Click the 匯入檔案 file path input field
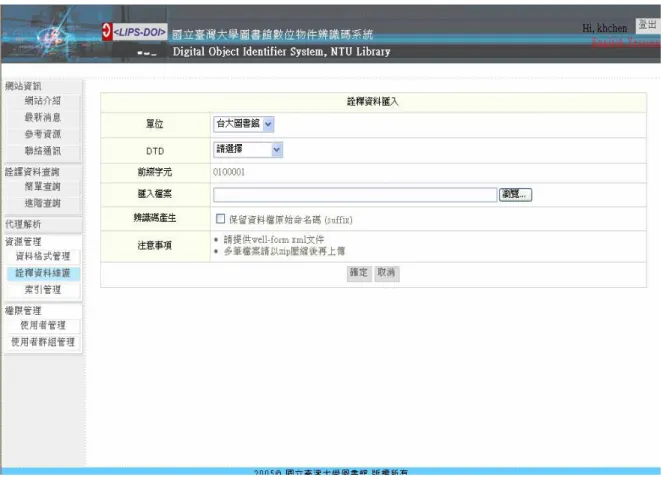663x477 pixels. coord(355,195)
